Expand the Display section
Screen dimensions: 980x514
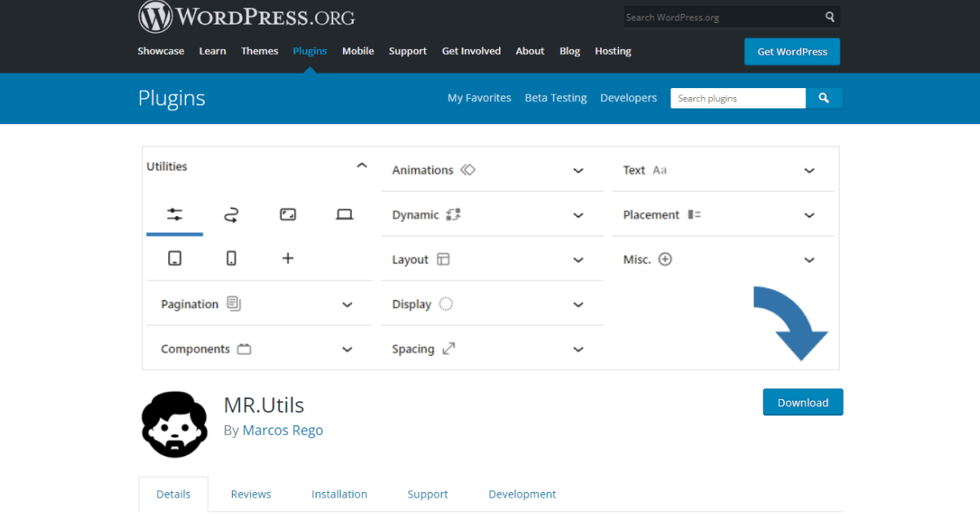tap(578, 304)
